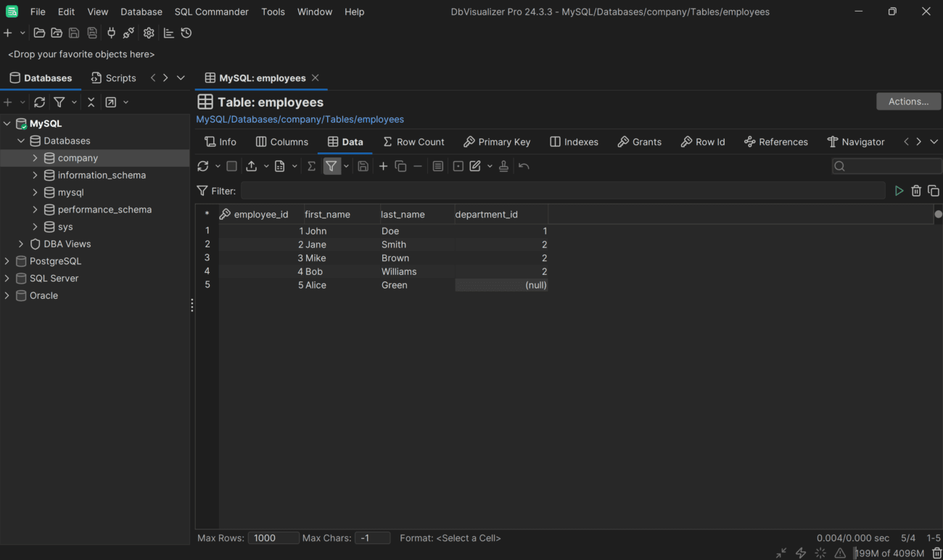The image size is (943, 560).
Task: Click the export grid data icon
Action: click(251, 166)
